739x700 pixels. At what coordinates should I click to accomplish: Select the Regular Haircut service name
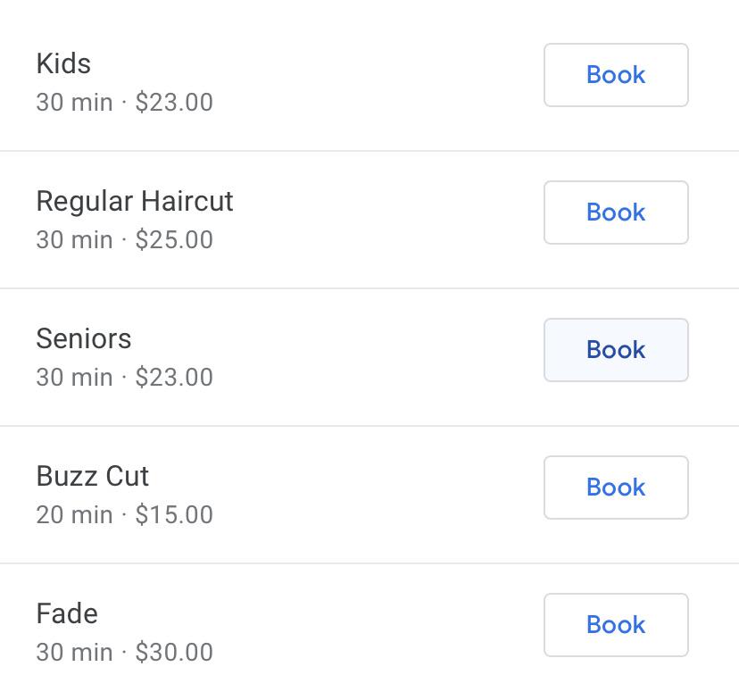click(x=134, y=201)
